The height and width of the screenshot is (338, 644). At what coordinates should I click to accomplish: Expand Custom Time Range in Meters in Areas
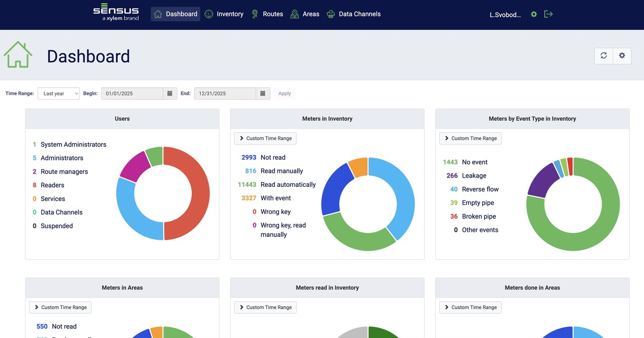60,307
